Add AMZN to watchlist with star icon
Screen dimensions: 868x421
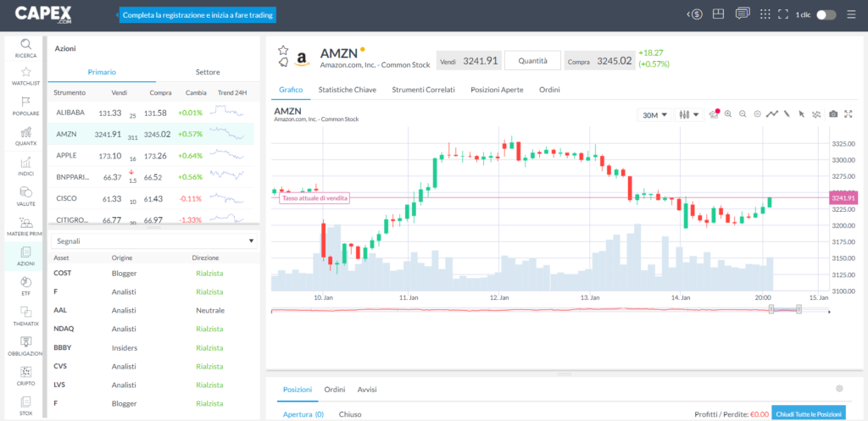tap(283, 50)
